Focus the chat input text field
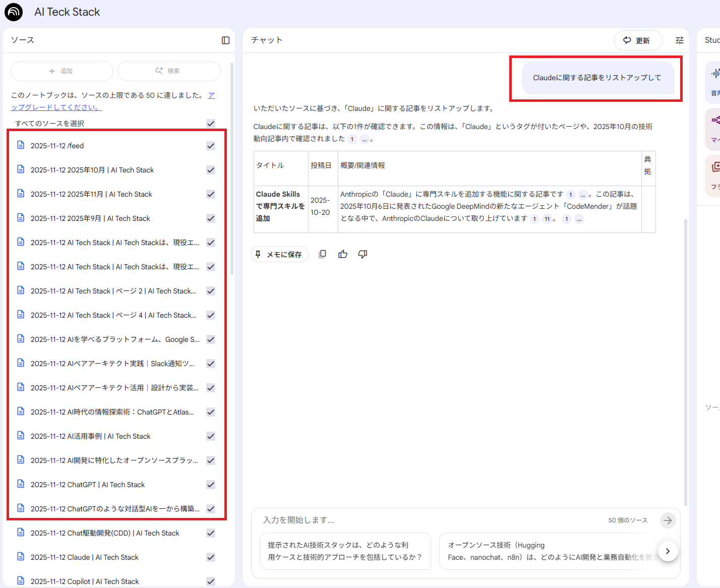This screenshot has height=588, width=720. click(x=429, y=520)
